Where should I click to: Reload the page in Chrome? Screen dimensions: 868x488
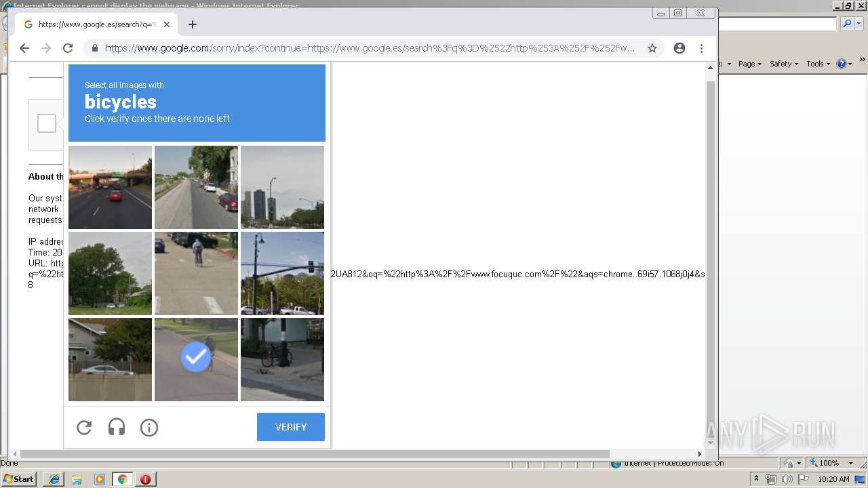click(68, 48)
